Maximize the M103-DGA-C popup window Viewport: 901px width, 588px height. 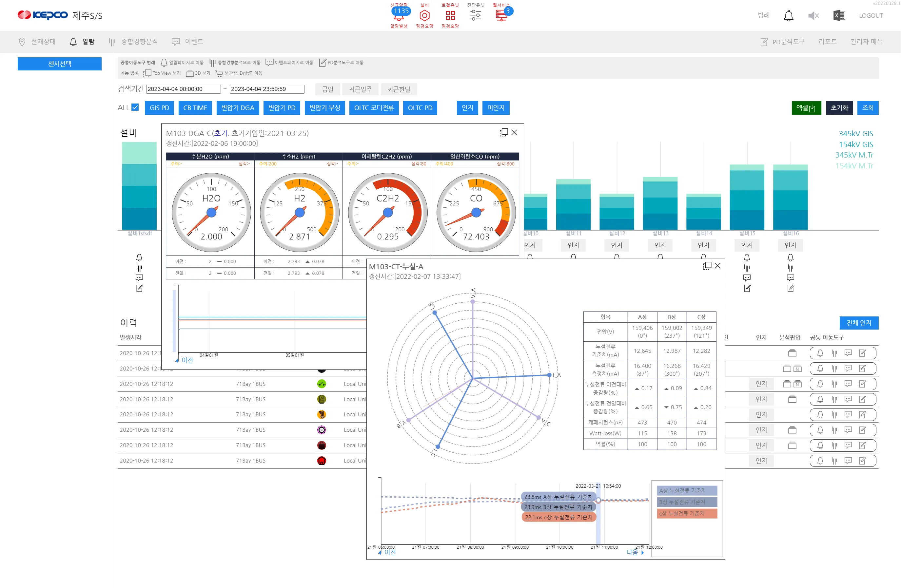[x=503, y=132]
